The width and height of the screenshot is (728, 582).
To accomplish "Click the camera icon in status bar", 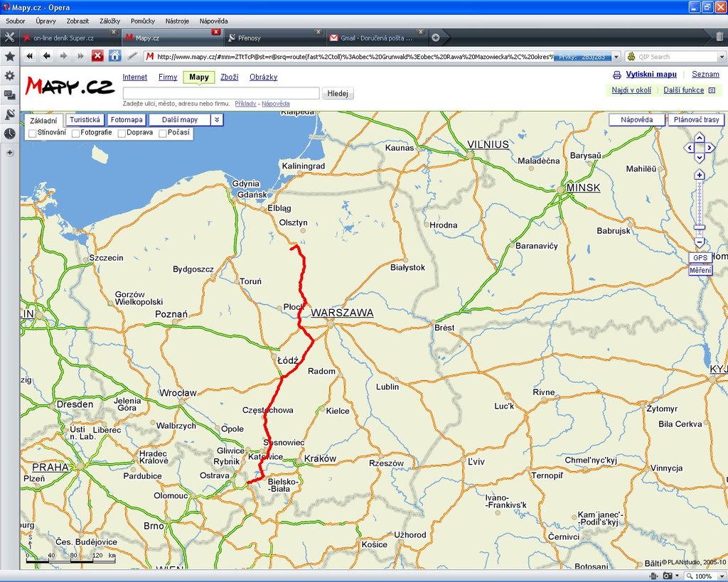I will [x=667, y=576].
